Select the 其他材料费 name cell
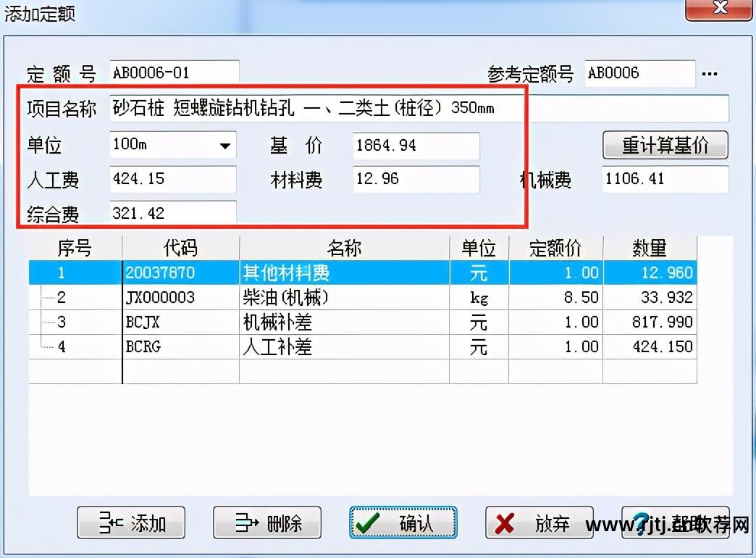The height and width of the screenshot is (558, 756). [344, 272]
